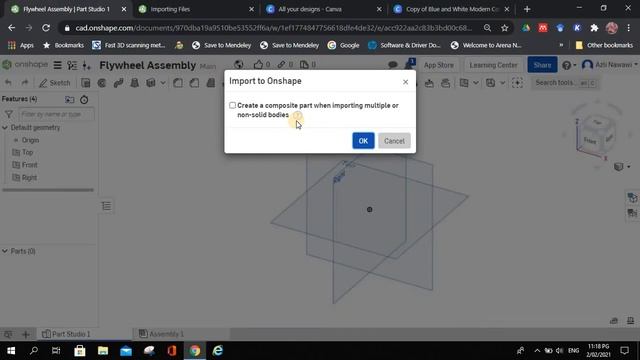Focus the Filter by name field

pyautogui.click(x=56, y=114)
